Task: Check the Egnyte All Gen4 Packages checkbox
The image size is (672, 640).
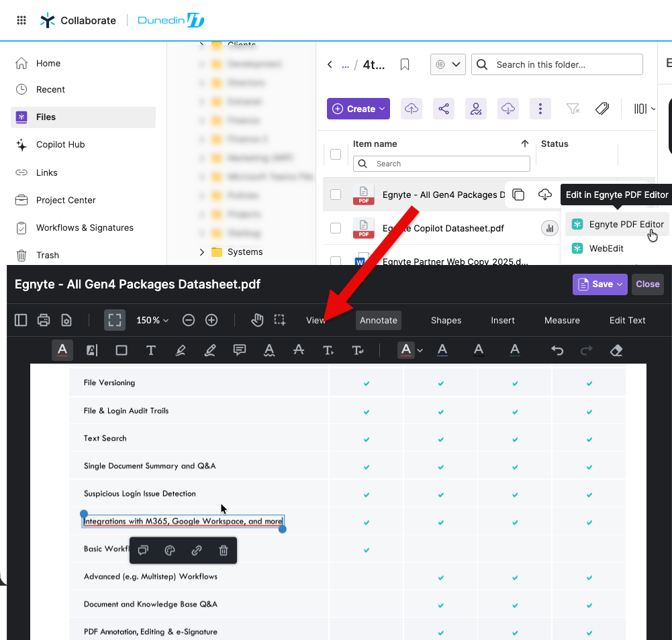Action: pos(336,195)
